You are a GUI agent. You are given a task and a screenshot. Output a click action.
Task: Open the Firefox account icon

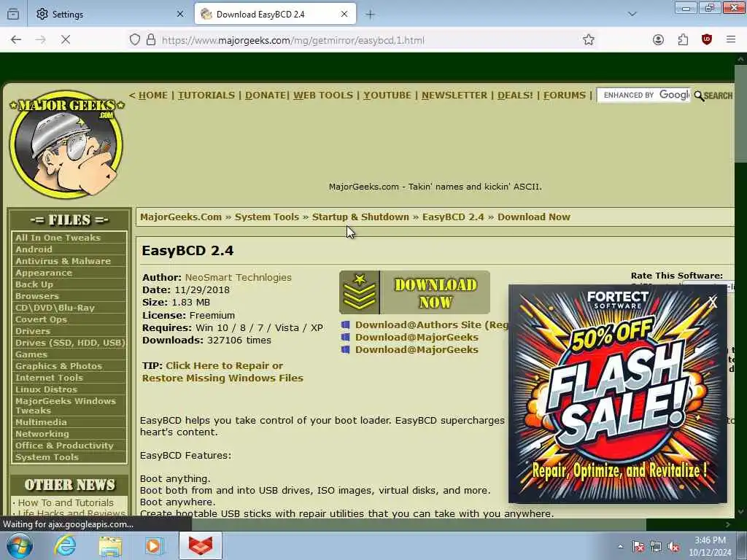659,40
